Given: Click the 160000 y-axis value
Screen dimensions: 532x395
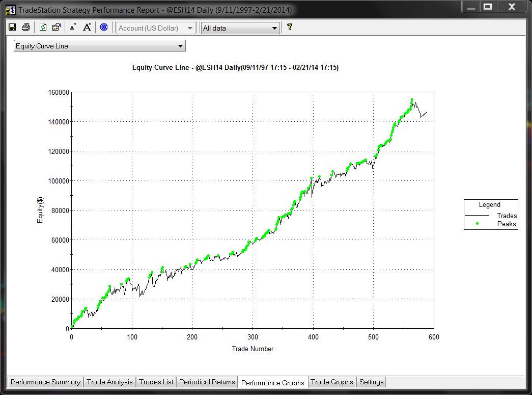Looking at the screenshot, I should 59,92.
